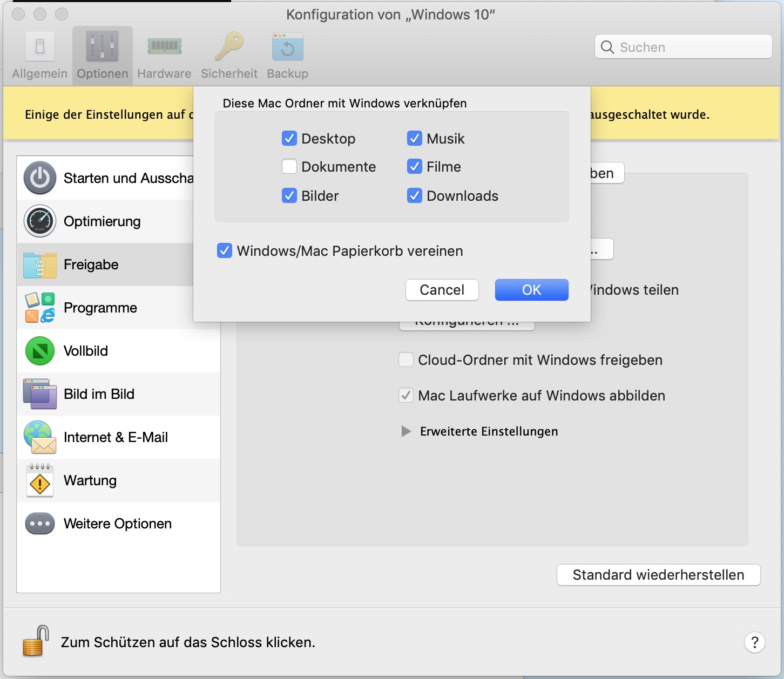The height and width of the screenshot is (679, 784).
Task: Uncheck the Bilder folder checkbox
Action: click(289, 195)
